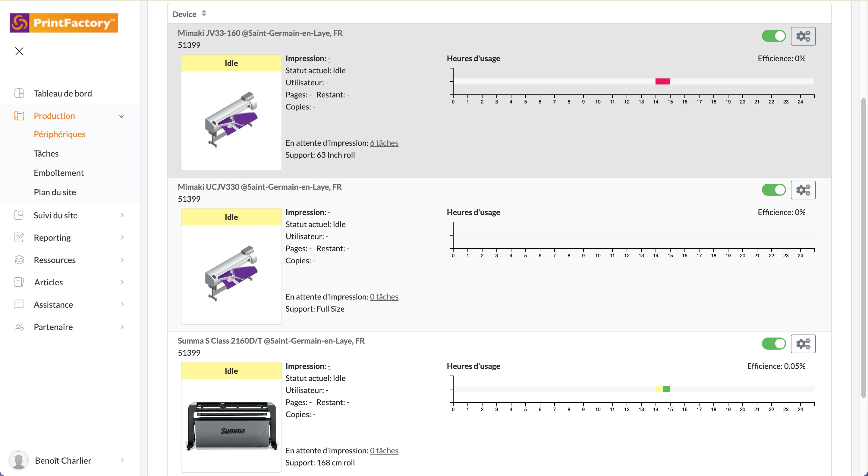868x476 pixels.
Task: Click Idle status banner of Mimaki UCJV330
Action: pos(231,217)
